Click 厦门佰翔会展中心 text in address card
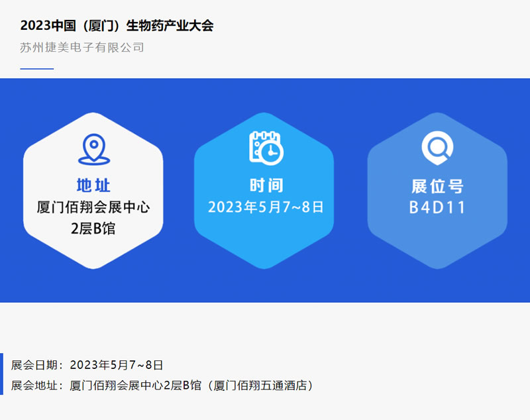This screenshot has height=420, width=530. click(93, 207)
